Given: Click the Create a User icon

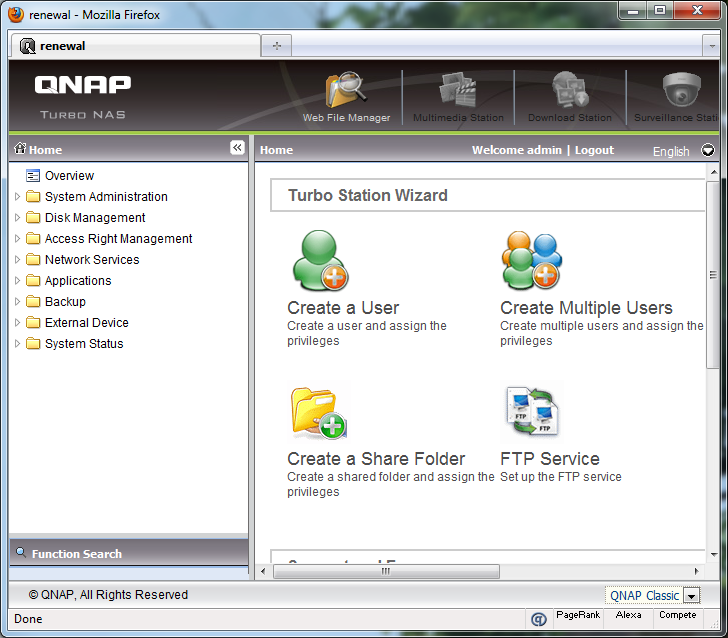Looking at the screenshot, I should click(319, 262).
